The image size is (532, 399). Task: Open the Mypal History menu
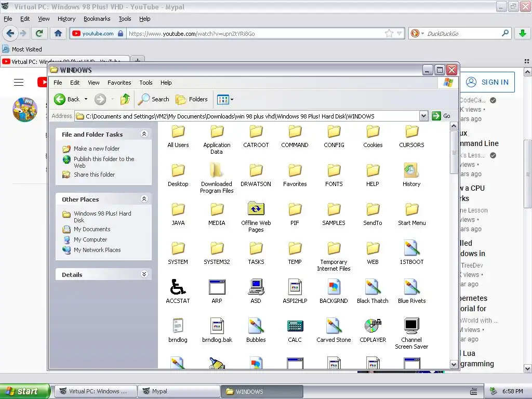[x=66, y=19]
